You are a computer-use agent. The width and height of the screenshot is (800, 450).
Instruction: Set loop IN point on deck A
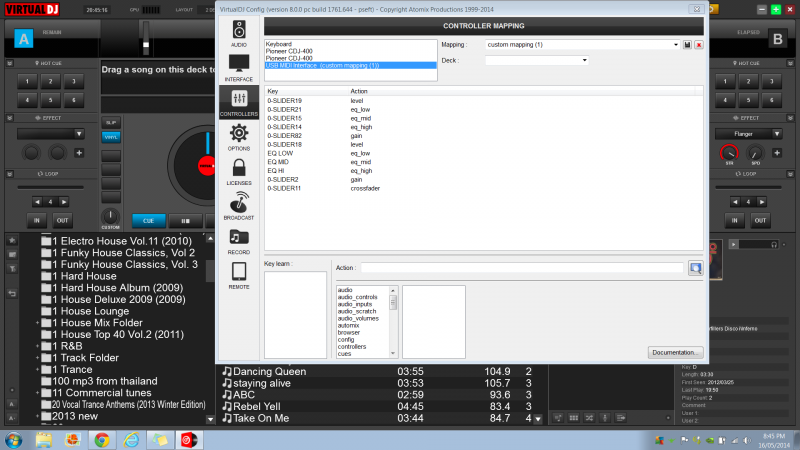[x=37, y=220]
